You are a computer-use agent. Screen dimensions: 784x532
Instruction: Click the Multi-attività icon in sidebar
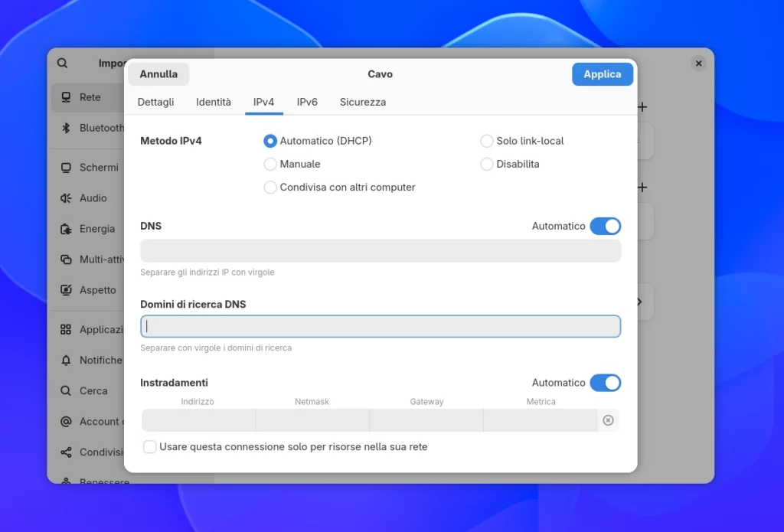pos(66,259)
